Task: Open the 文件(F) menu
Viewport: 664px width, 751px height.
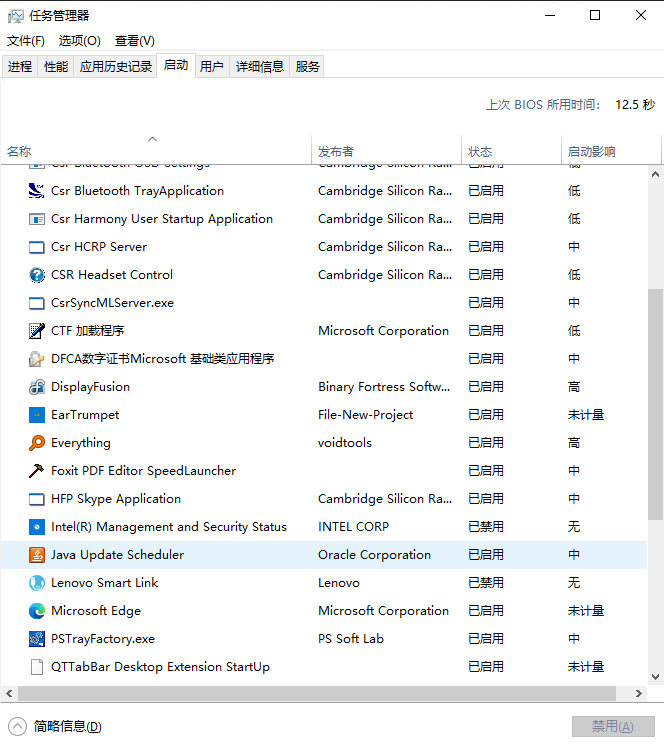Action: pyautogui.click(x=26, y=41)
